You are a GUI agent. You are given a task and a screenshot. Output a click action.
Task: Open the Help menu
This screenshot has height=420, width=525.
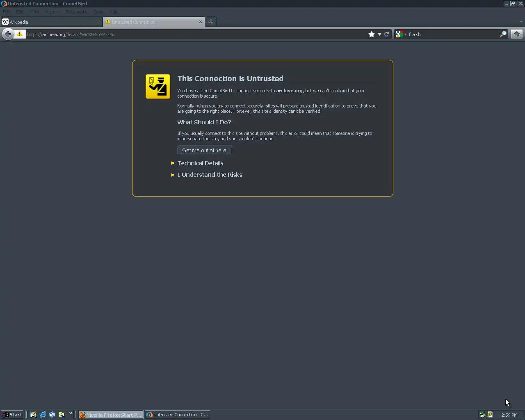tap(114, 12)
